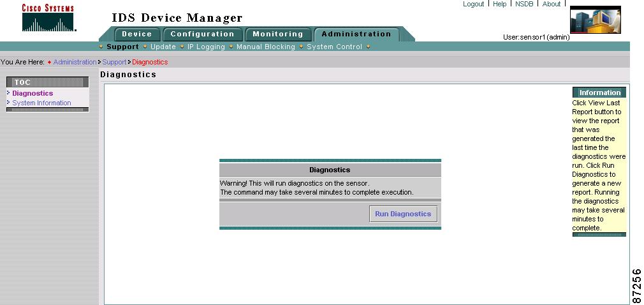Click the User:sensor1 (admin) label

coord(536,38)
